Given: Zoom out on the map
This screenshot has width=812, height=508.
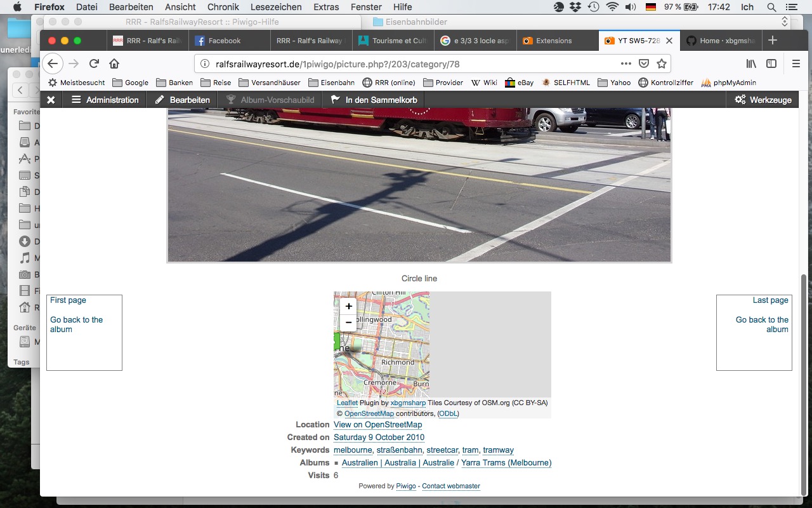Looking at the screenshot, I should (348, 323).
